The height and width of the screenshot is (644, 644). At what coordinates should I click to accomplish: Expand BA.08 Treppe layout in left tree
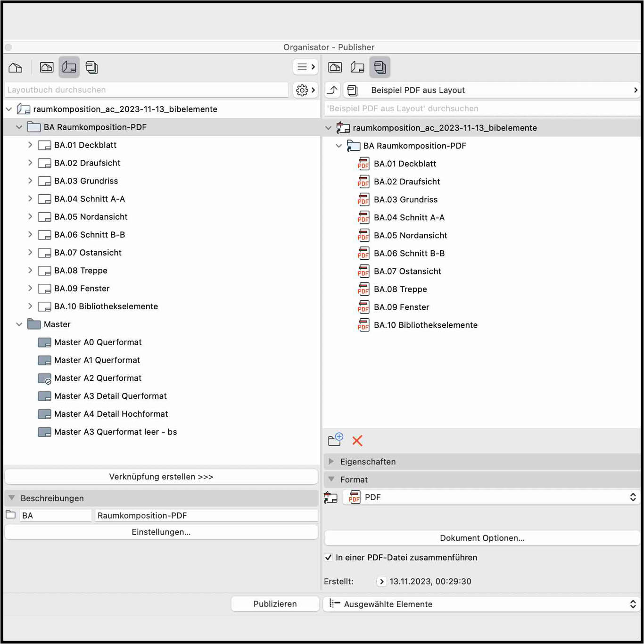point(30,270)
